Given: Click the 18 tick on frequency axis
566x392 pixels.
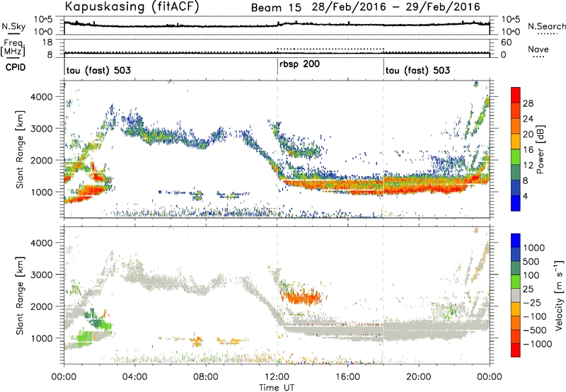Looking at the screenshot, I should [x=47, y=42].
